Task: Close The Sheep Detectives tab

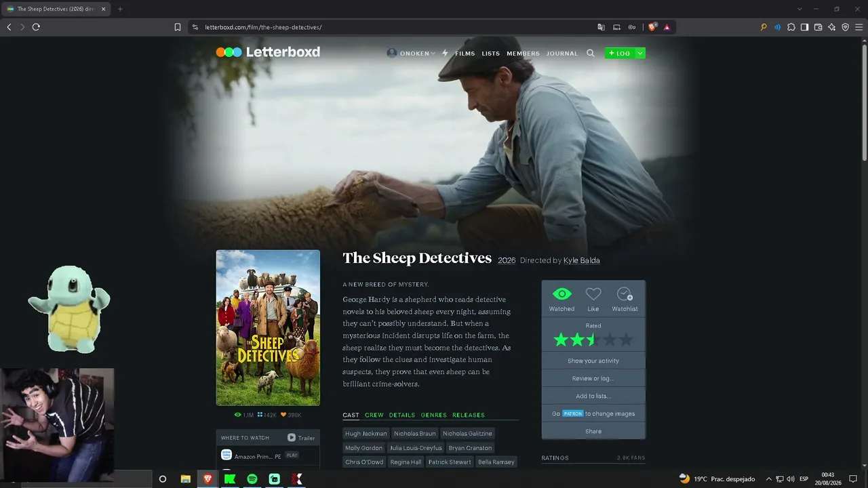Action: click(103, 9)
